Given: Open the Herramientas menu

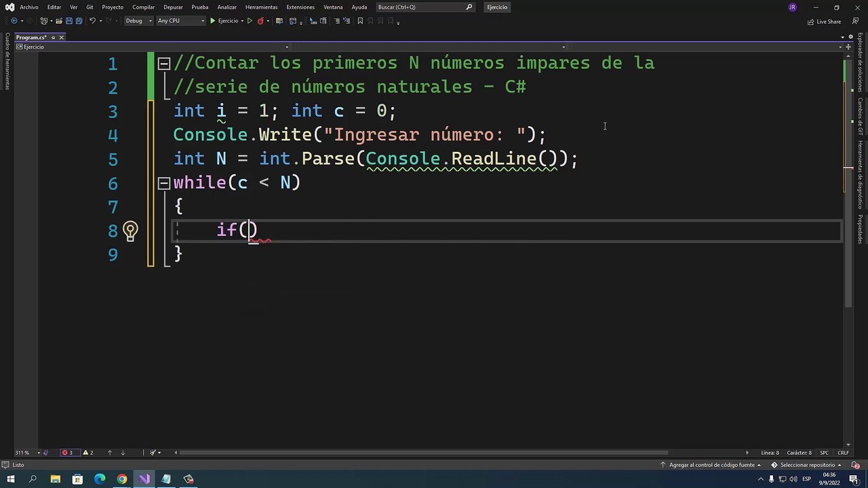Looking at the screenshot, I should point(262,7).
